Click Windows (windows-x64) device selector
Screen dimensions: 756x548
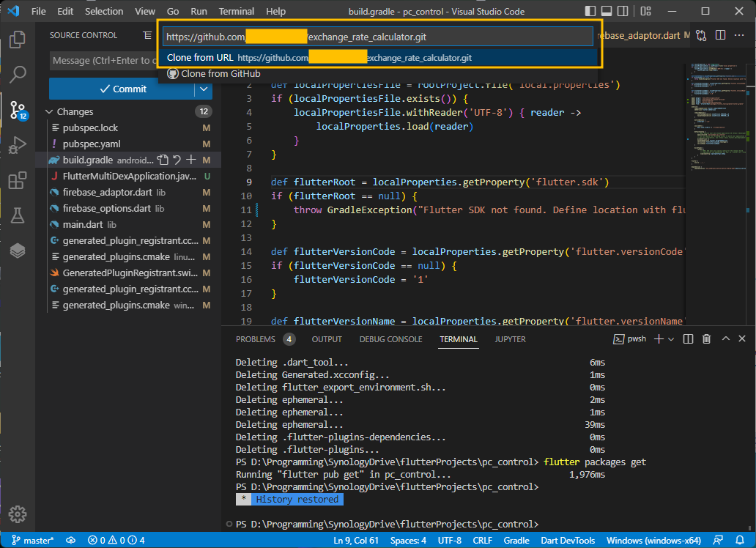click(x=653, y=540)
